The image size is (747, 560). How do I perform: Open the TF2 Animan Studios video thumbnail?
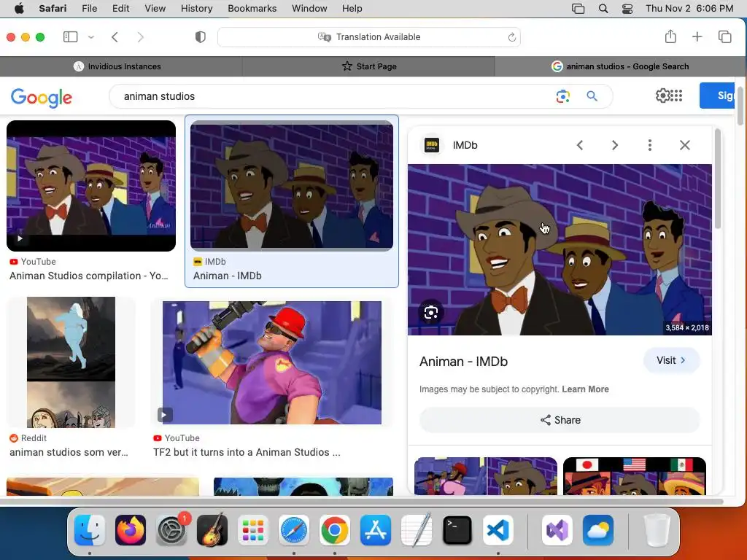tap(271, 362)
